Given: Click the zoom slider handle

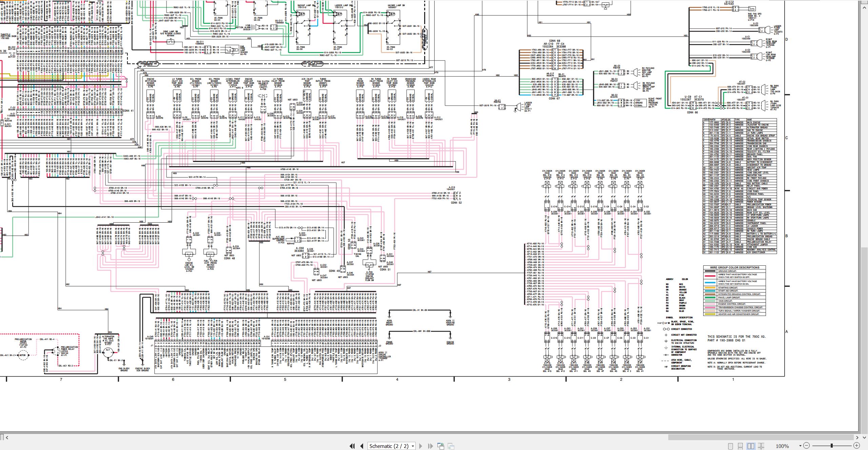Looking at the screenshot, I should 832,446.
